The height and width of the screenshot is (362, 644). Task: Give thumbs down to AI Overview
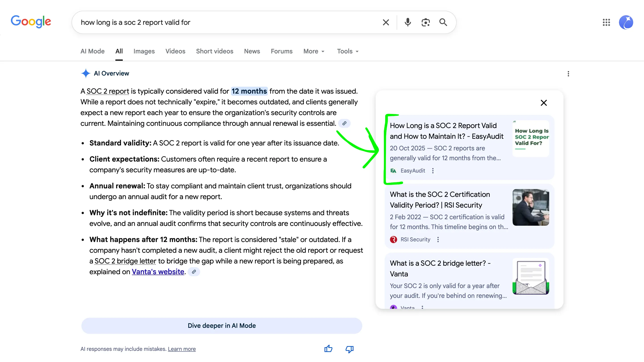[x=349, y=349]
